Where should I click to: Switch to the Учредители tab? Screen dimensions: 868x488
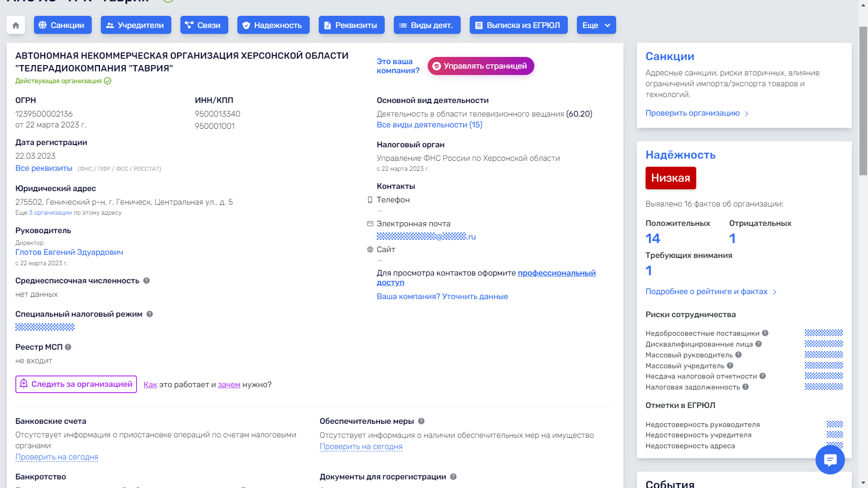136,25
